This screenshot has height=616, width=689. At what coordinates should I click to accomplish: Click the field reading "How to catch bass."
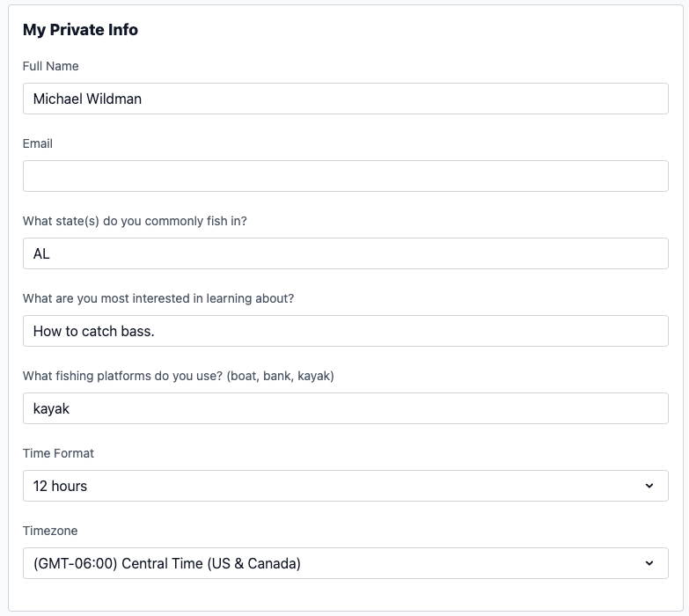click(x=345, y=331)
